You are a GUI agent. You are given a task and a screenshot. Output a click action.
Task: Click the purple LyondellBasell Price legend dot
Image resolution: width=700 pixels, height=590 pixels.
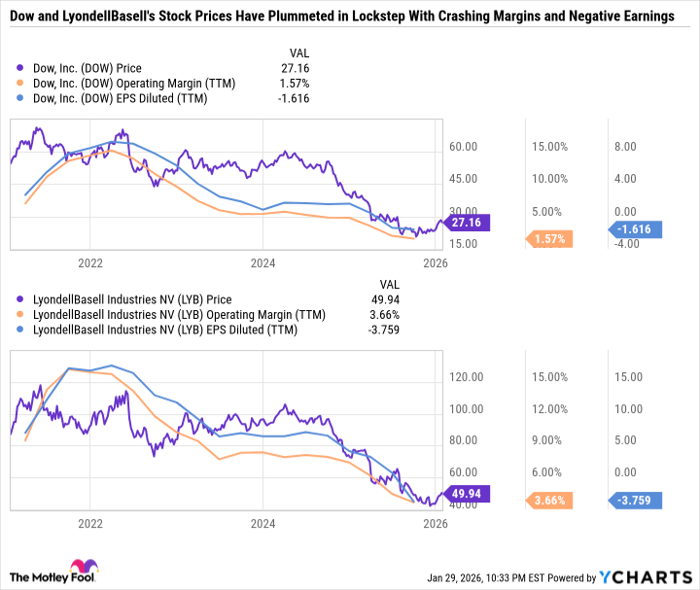pyautogui.click(x=21, y=299)
